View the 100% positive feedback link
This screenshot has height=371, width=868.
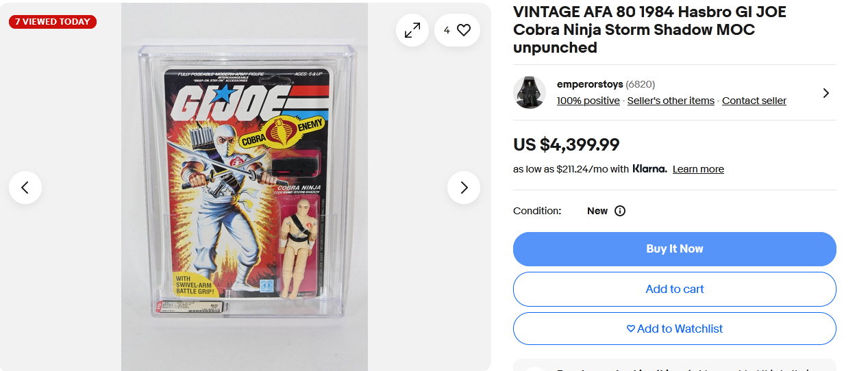pos(588,101)
